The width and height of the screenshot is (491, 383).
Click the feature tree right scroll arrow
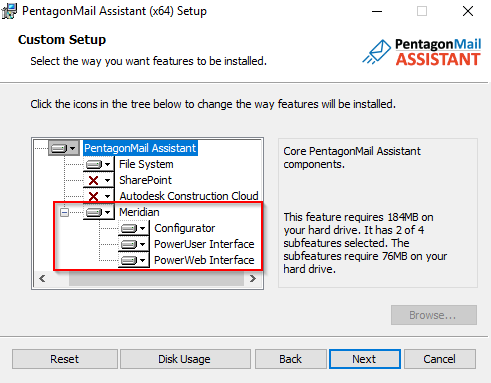(253, 278)
